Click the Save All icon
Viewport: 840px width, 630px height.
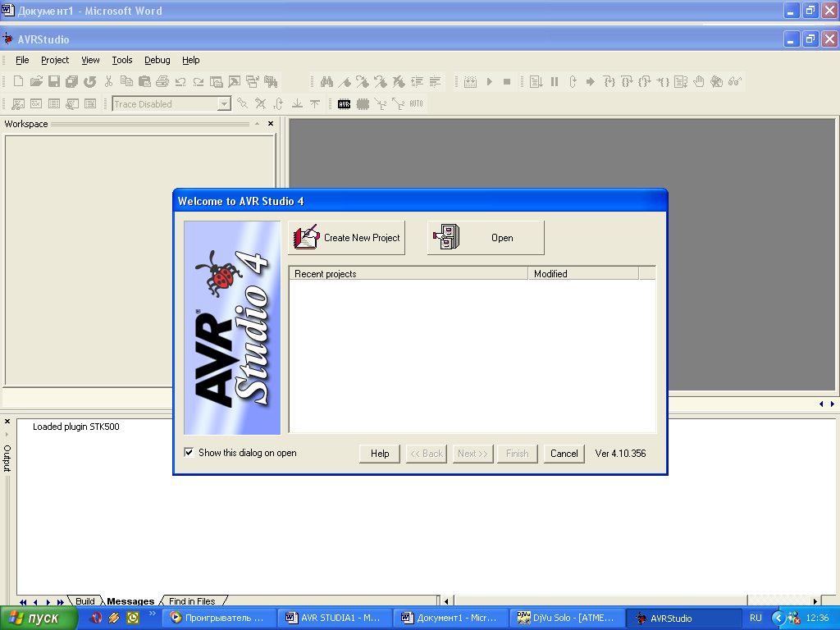[x=72, y=81]
